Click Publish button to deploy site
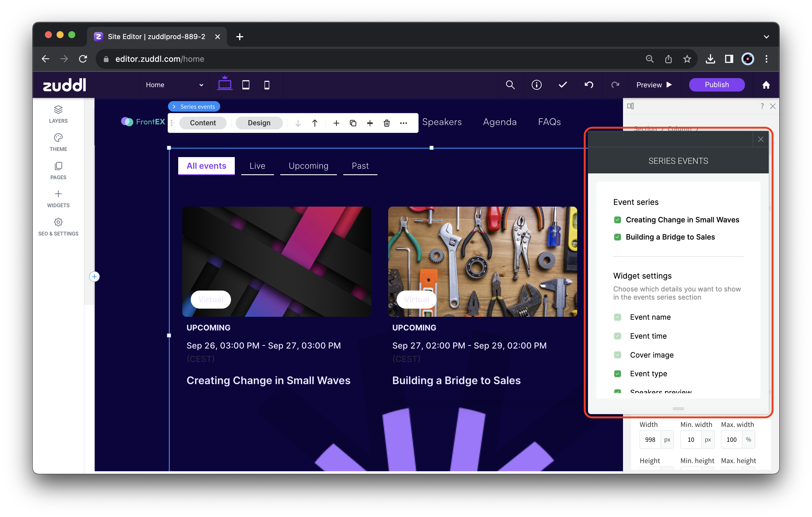The image size is (812, 517). point(717,84)
